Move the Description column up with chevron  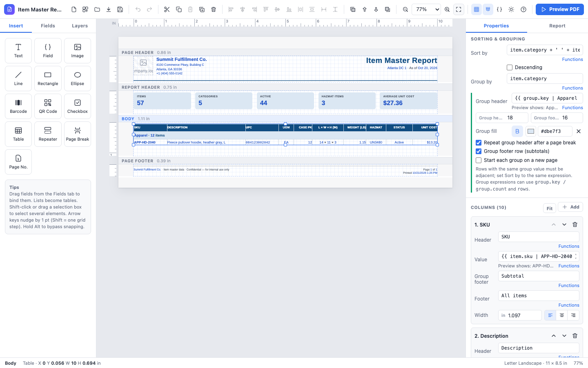coord(554,336)
